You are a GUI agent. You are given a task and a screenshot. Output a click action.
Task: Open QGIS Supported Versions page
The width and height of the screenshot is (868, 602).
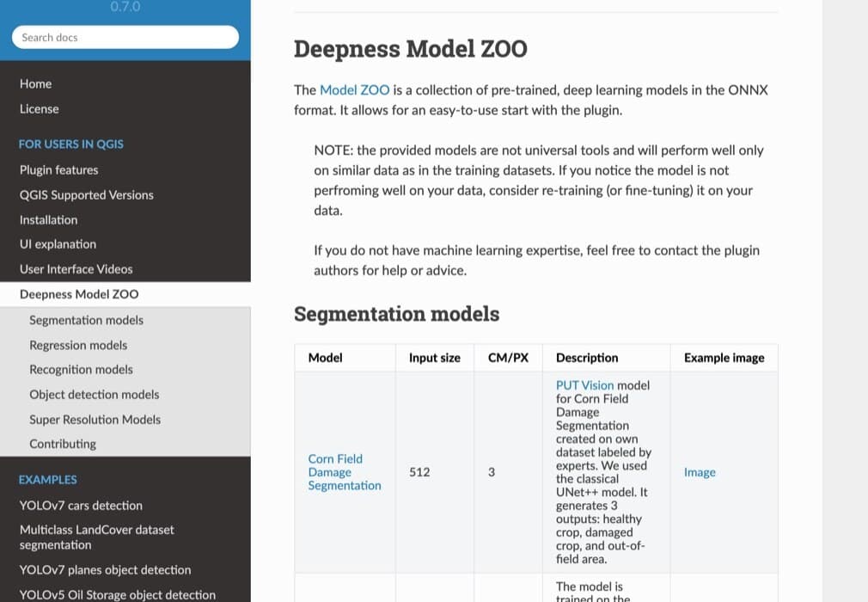tap(86, 195)
